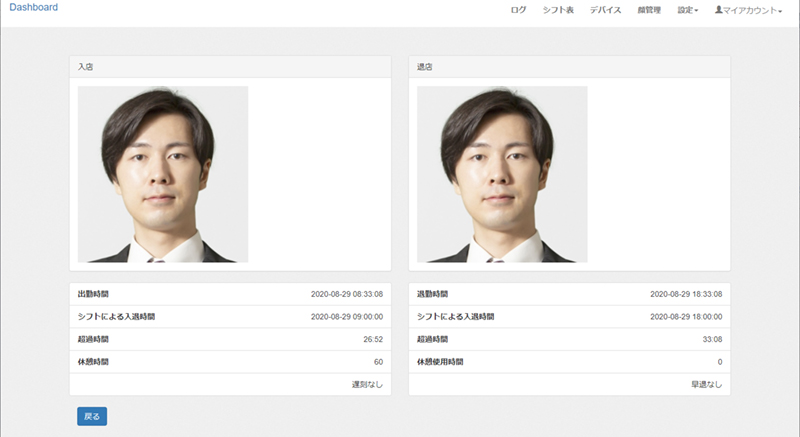Viewport: 800px width, 437px height.
Task: Expand the マイアカウント dropdown
Action: pyautogui.click(x=752, y=10)
